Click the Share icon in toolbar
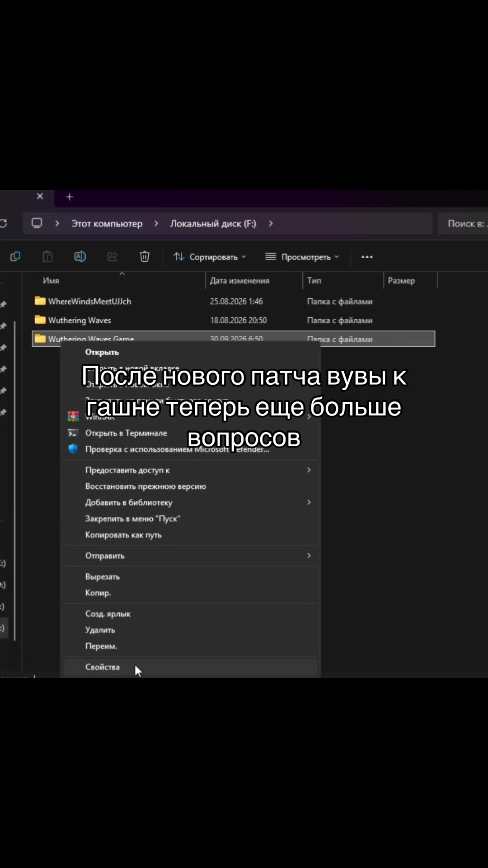Screen dimensions: 488x868 (x=112, y=257)
